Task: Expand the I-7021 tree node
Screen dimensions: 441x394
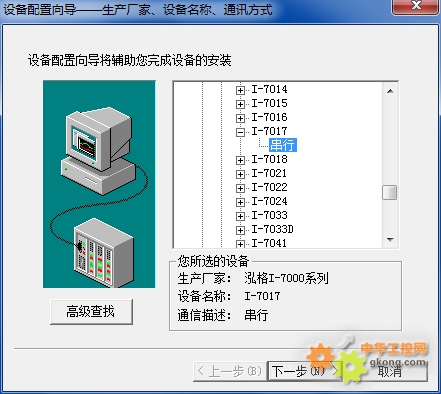Action: point(240,174)
